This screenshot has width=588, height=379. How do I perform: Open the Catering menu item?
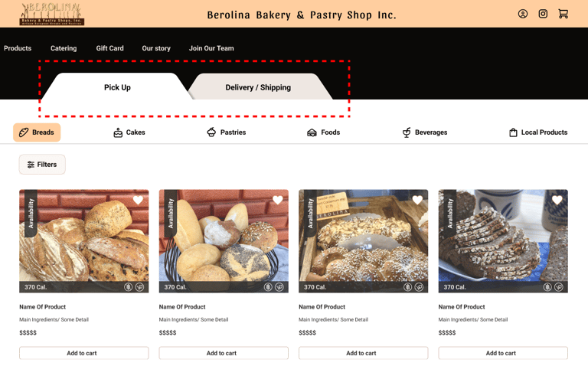click(x=64, y=48)
